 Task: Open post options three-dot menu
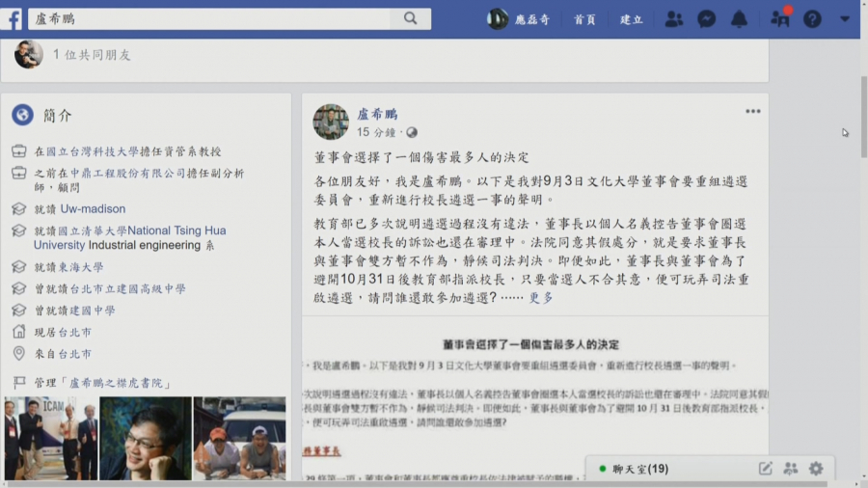(752, 112)
